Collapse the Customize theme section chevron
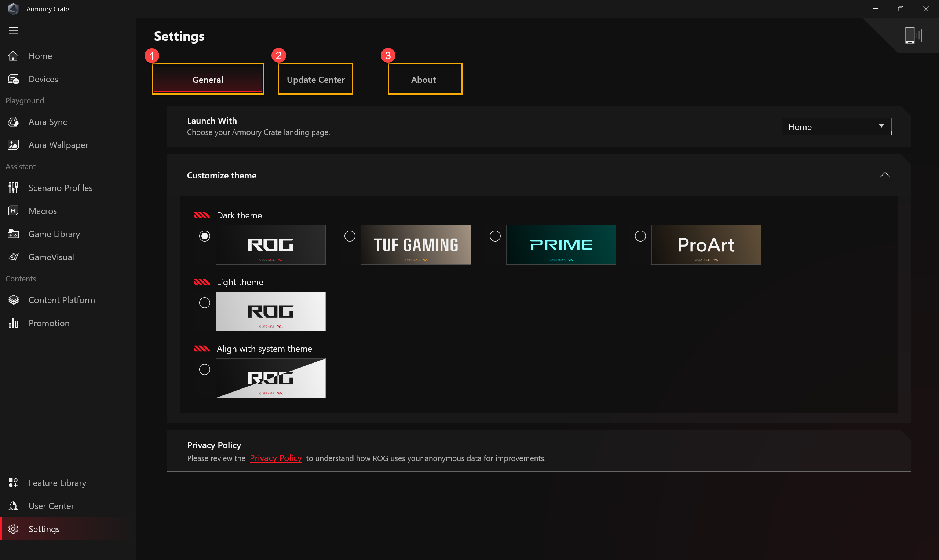This screenshot has height=560, width=939. (x=885, y=175)
